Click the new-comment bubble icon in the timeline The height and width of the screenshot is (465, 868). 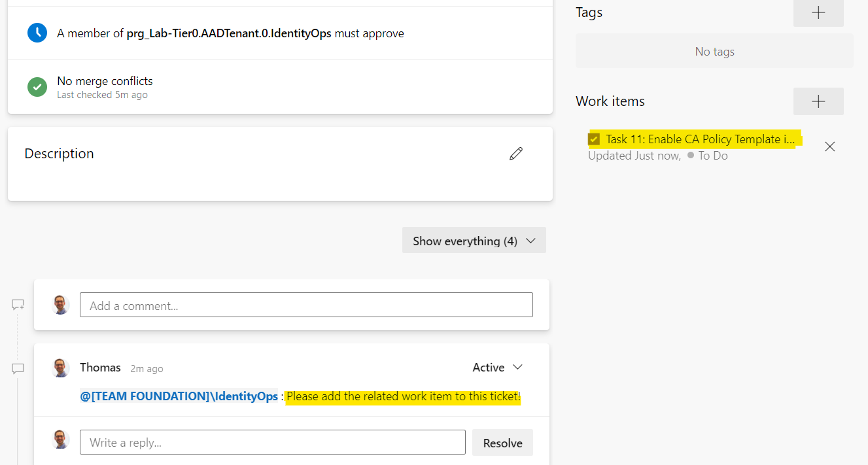(x=18, y=305)
